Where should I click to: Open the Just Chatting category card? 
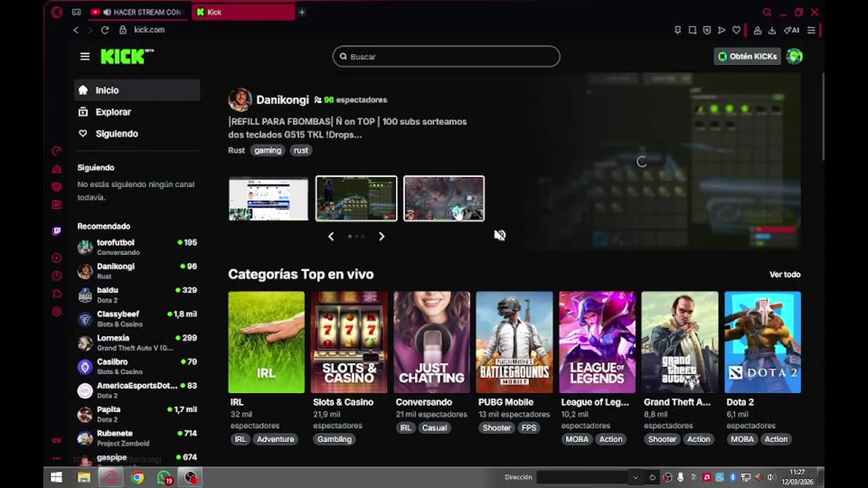pyautogui.click(x=432, y=342)
